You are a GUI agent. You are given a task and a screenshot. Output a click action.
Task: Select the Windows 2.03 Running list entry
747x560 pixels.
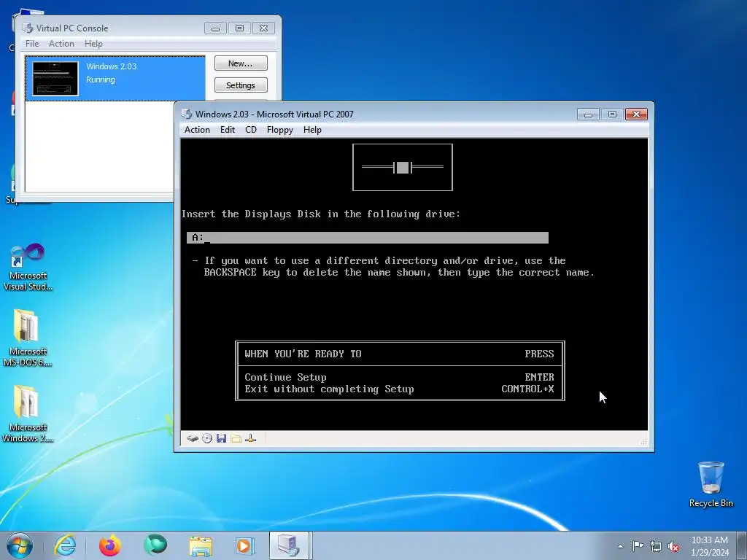point(115,78)
